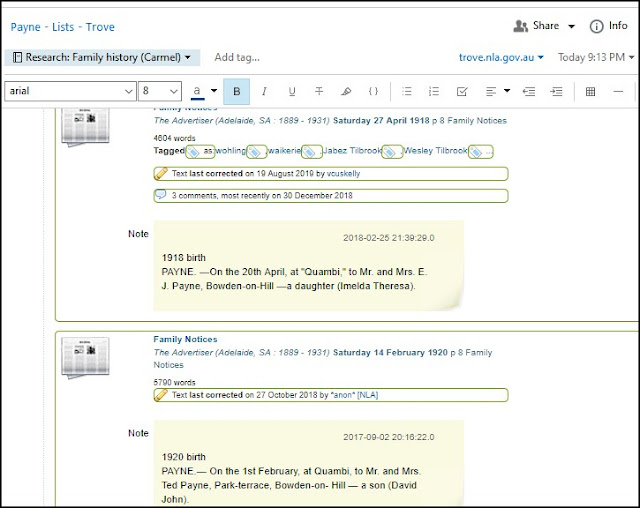Open the note Info panel
This screenshot has height=508, width=640.
point(608,26)
